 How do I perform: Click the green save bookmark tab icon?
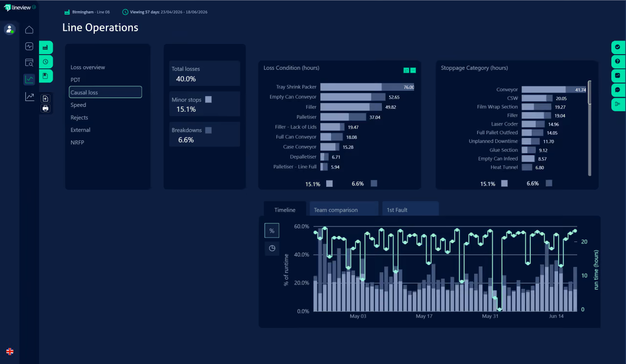[x=45, y=76]
